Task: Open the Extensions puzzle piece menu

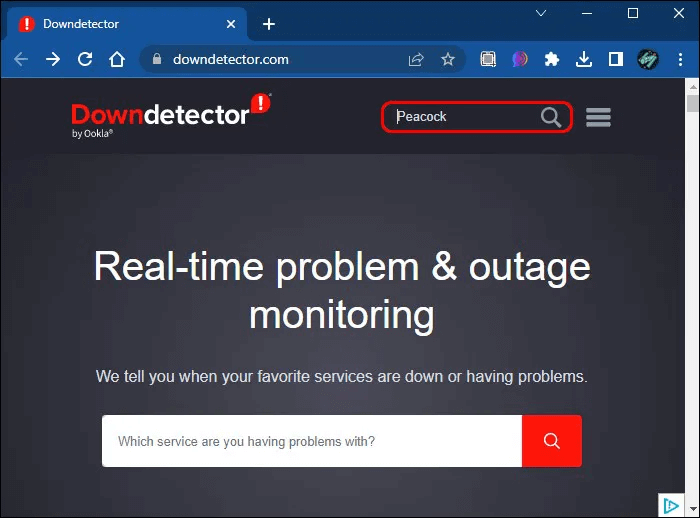Action: 552,59
